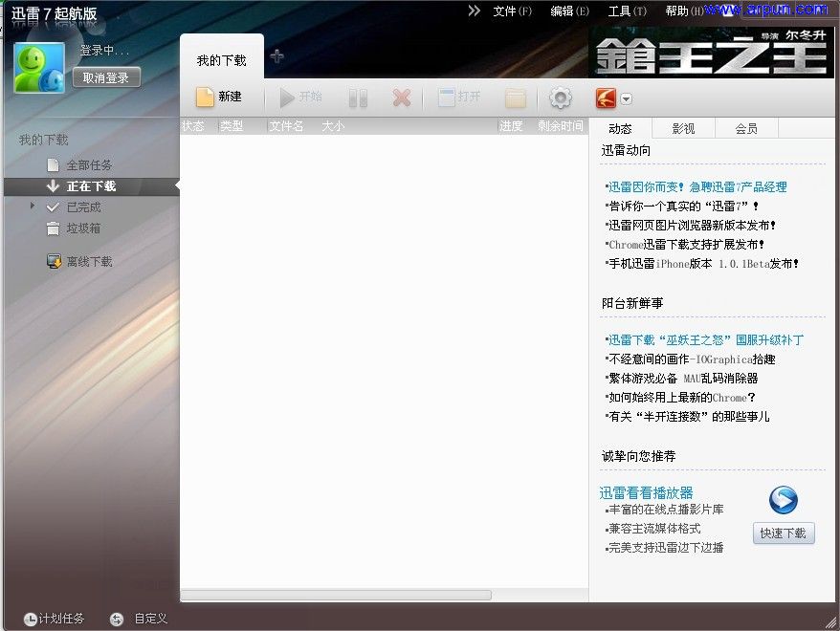840x631 pixels.
Task: Click the 计划任务 clock icon
Action: click(x=31, y=620)
